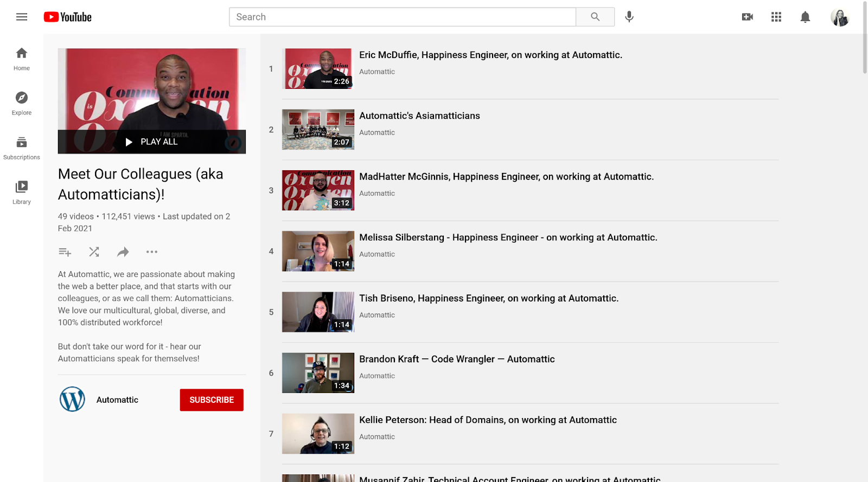Open the Melissa Silberstang video title
The width and height of the screenshot is (868, 482).
tap(508, 237)
